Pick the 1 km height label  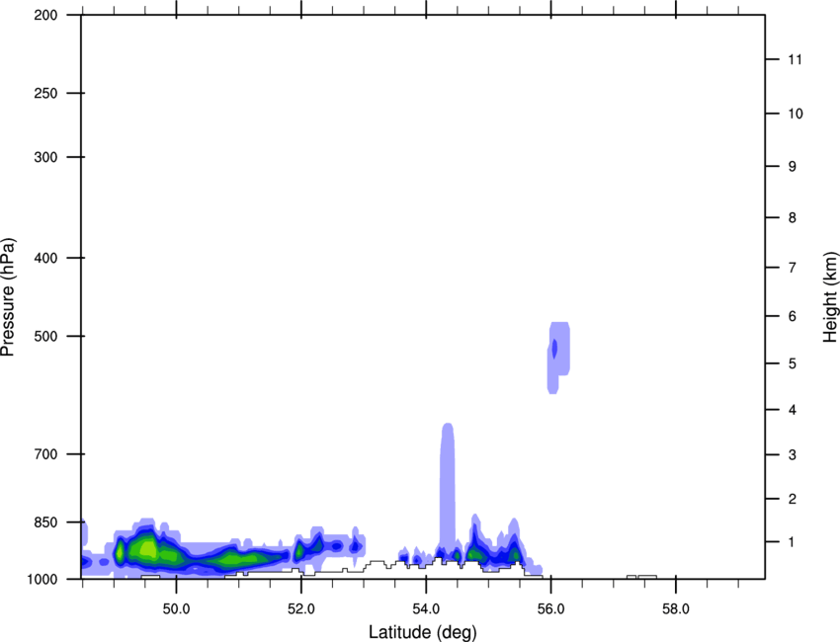pyautogui.click(x=793, y=542)
